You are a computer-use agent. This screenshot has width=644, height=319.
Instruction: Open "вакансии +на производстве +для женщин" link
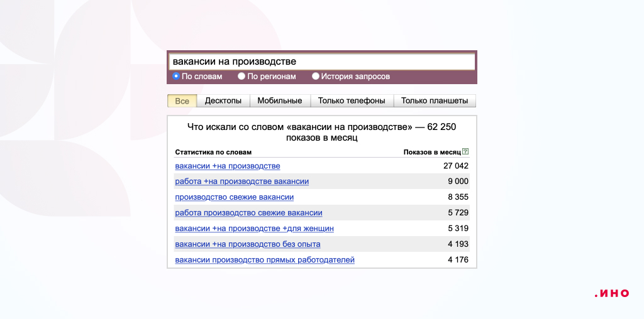click(254, 229)
